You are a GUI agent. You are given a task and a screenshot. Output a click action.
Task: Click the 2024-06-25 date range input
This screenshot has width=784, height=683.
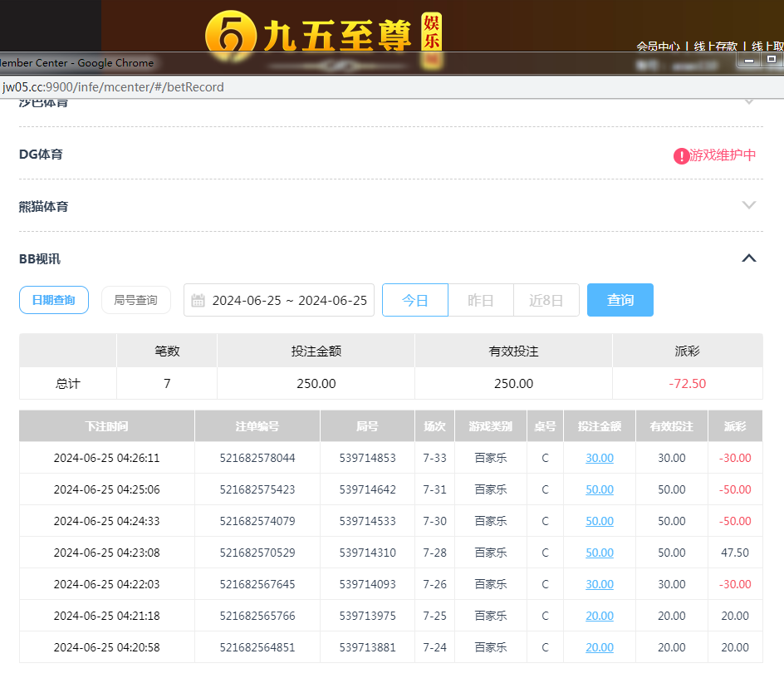289,300
